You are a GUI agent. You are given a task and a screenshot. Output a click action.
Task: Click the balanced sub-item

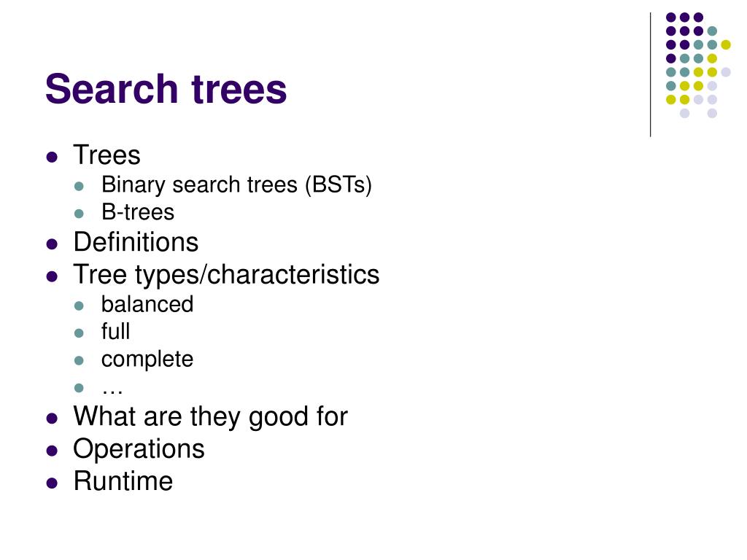(x=147, y=304)
